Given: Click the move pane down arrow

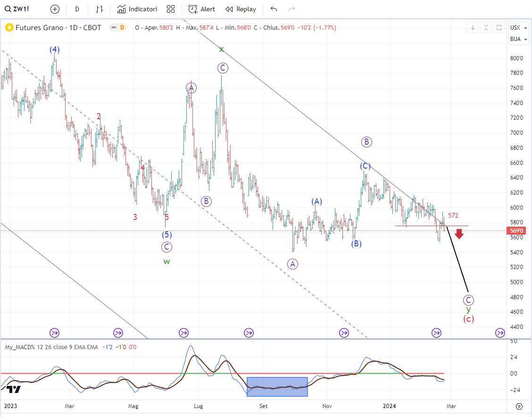Looking at the screenshot, I should pos(473,28).
